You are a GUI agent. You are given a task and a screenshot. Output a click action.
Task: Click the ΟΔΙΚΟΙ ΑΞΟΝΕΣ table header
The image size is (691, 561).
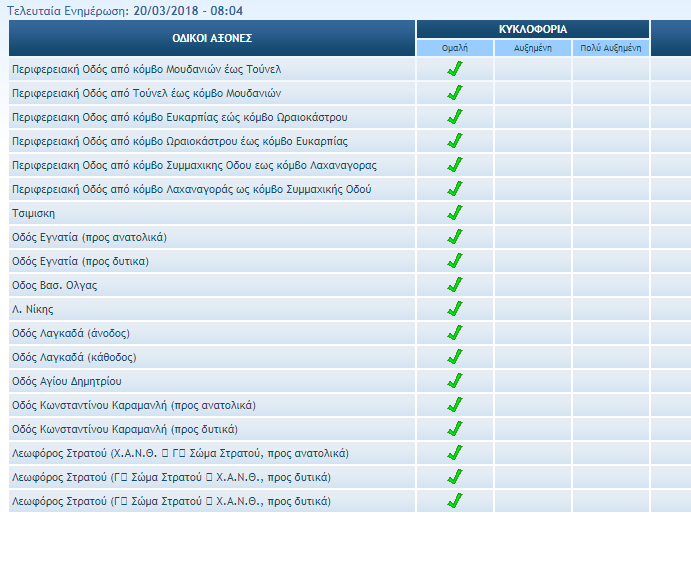(212, 38)
